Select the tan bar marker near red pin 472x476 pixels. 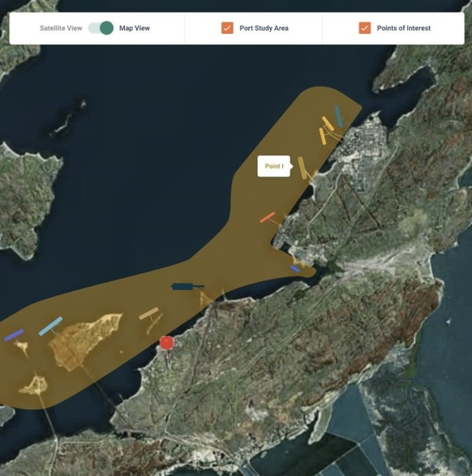(149, 313)
